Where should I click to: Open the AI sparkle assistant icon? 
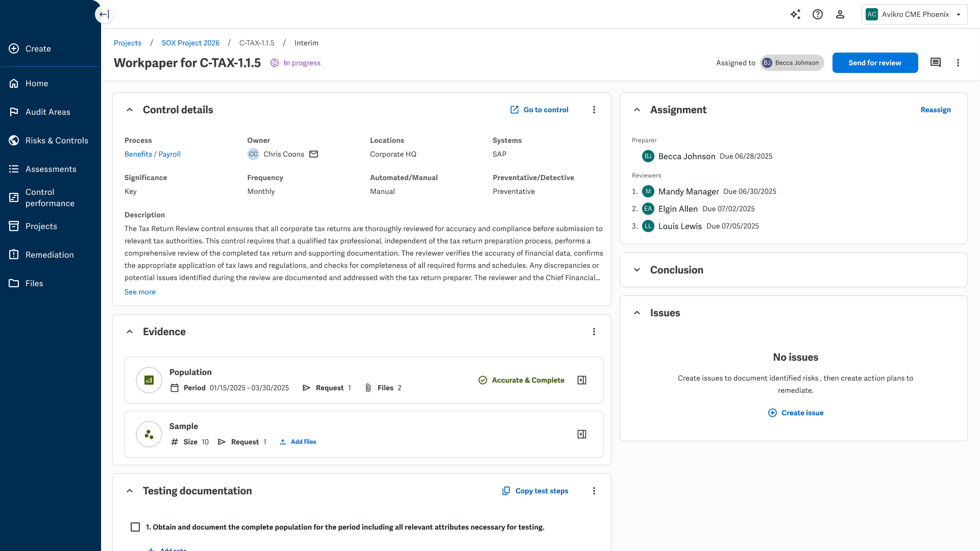click(x=795, y=14)
